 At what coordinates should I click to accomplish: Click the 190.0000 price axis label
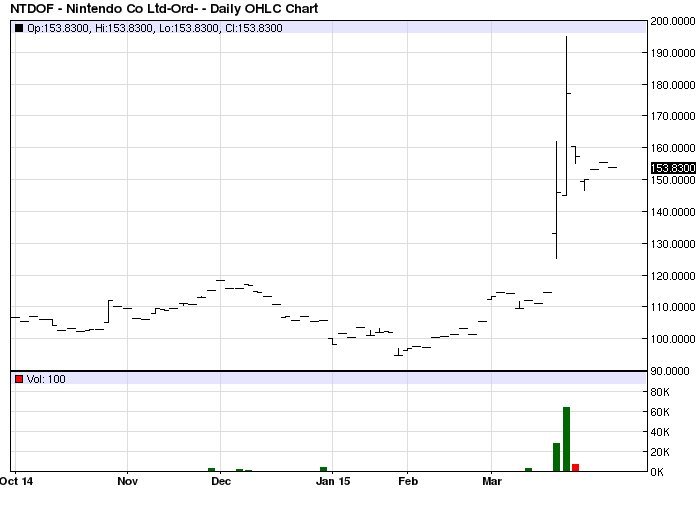(673, 53)
